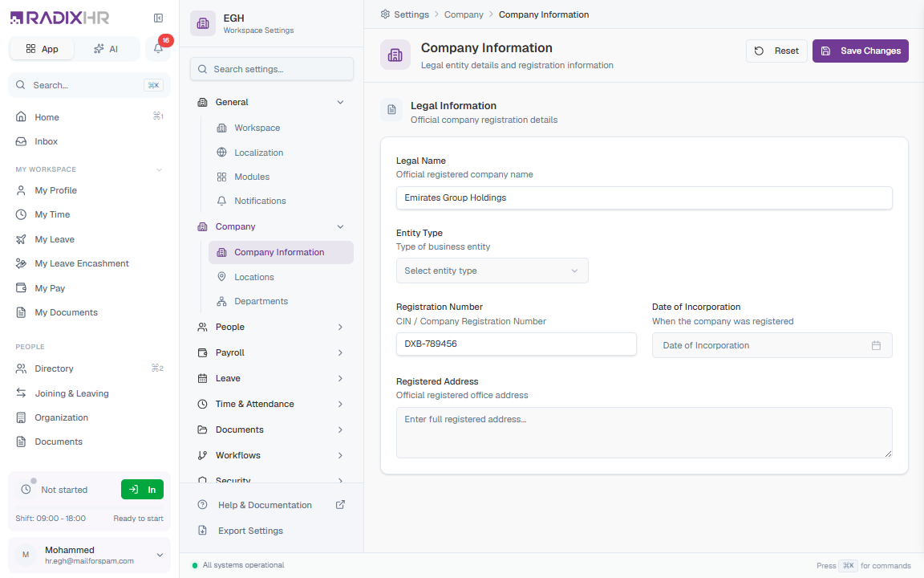This screenshot has width=924, height=578.
Task: Open My Documents in sidebar
Action: click(x=90, y=312)
